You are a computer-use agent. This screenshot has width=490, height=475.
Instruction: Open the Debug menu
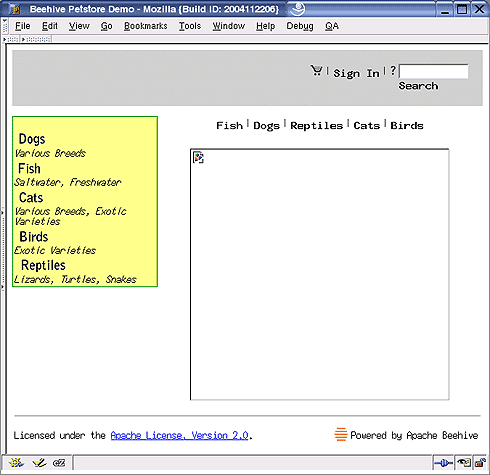click(x=300, y=26)
